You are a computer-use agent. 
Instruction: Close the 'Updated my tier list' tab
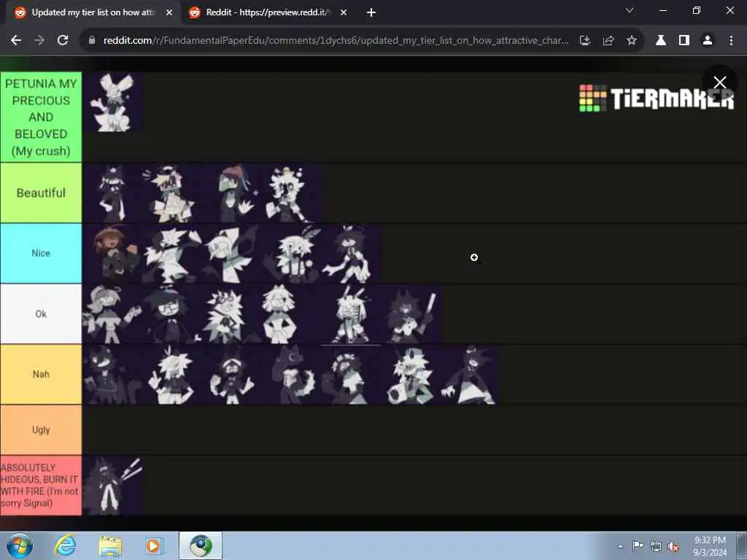(169, 12)
